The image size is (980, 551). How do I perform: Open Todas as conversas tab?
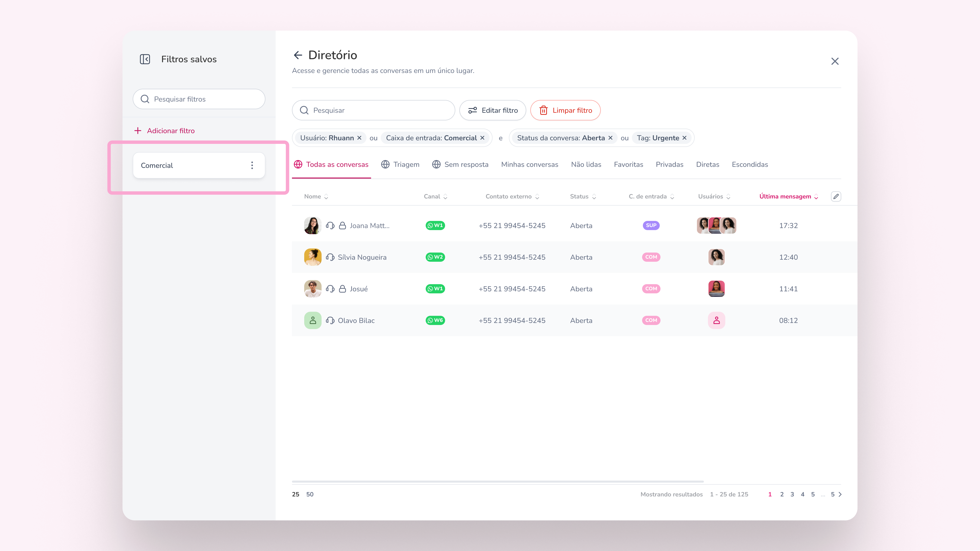coord(331,164)
